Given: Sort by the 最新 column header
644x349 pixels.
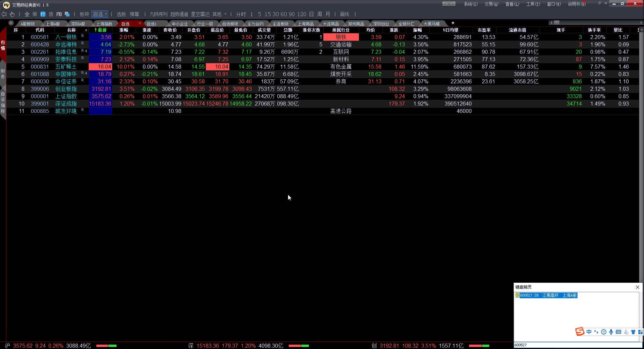Looking at the screenshot, I should coord(100,30).
